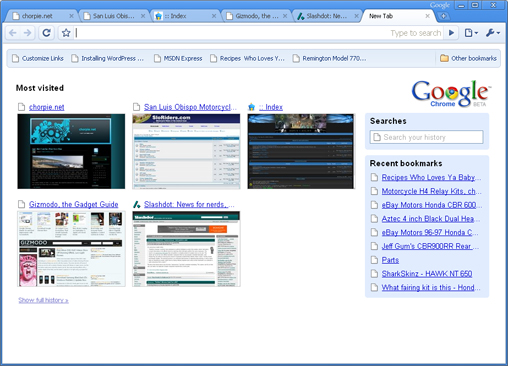Open What fairing kit is this bookmark
Image resolution: width=508 pixels, height=366 pixels.
tap(431, 287)
